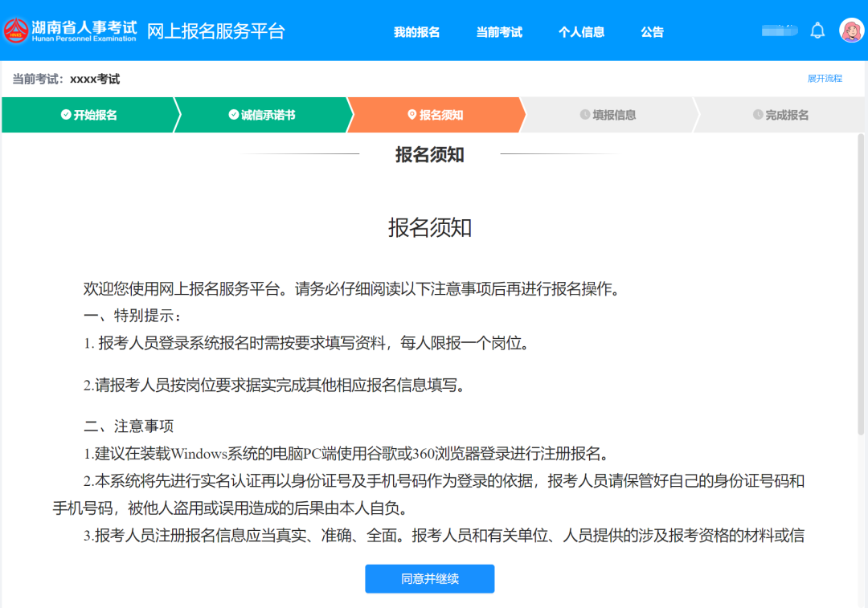Screen dimensions: 868x608
Task: Go to the 当前考试 menu item
Action: (499, 32)
